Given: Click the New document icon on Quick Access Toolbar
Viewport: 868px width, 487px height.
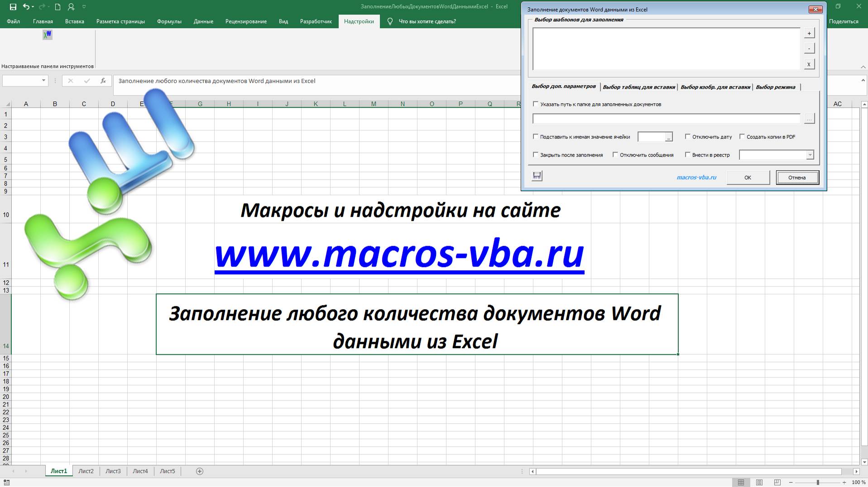Looking at the screenshot, I should click(57, 7).
